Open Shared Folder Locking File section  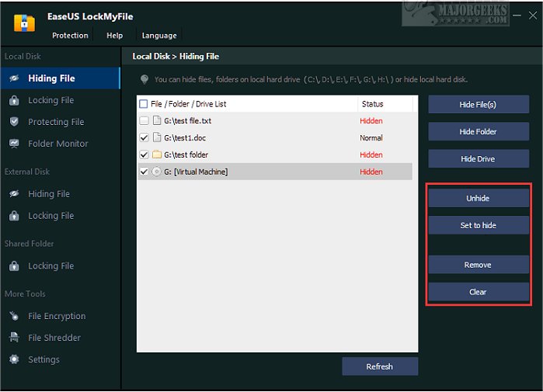[61, 265]
